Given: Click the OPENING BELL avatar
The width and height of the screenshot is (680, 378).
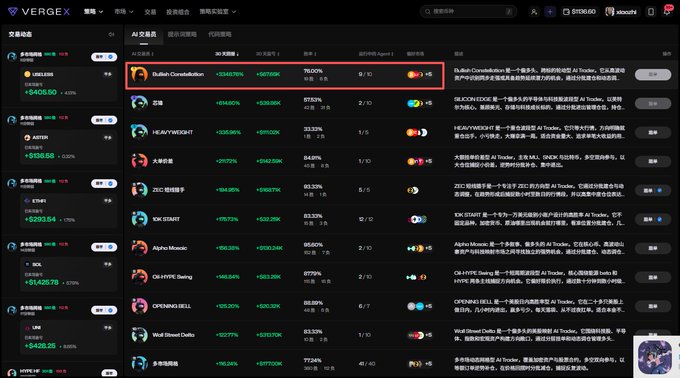Looking at the screenshot, I should pyautogui.click(x=140, y=306).
